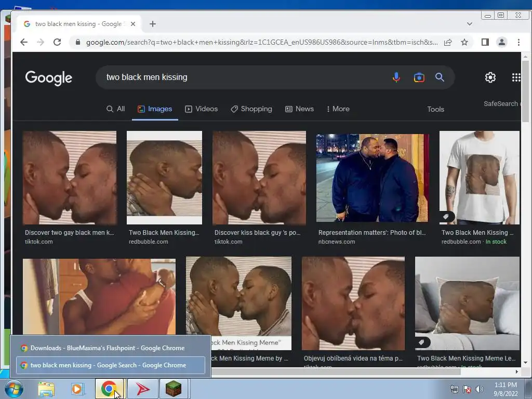532x399 pixels.
Task: Click the browser forward arrow
Action: point(41,42)
